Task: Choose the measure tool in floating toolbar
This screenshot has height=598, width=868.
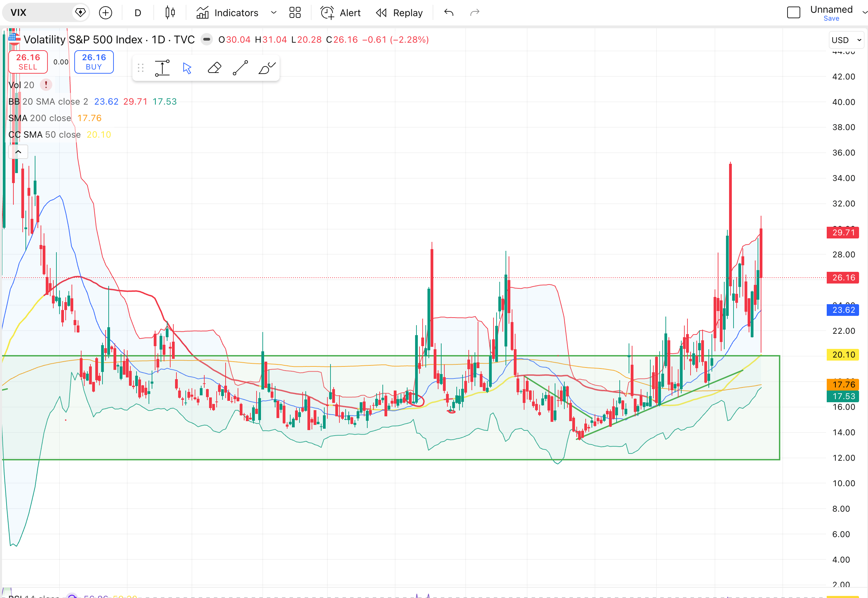Action: 162,68
